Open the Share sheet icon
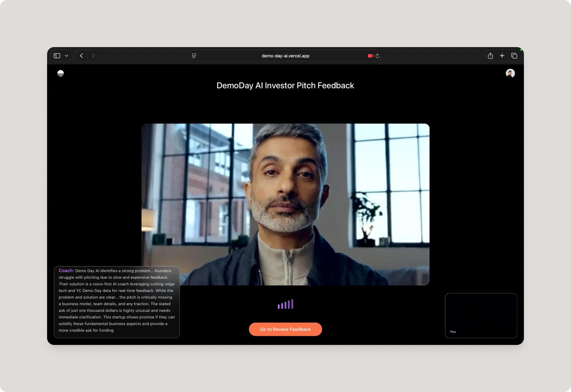 pyautogui.click(x=490, y=56)
